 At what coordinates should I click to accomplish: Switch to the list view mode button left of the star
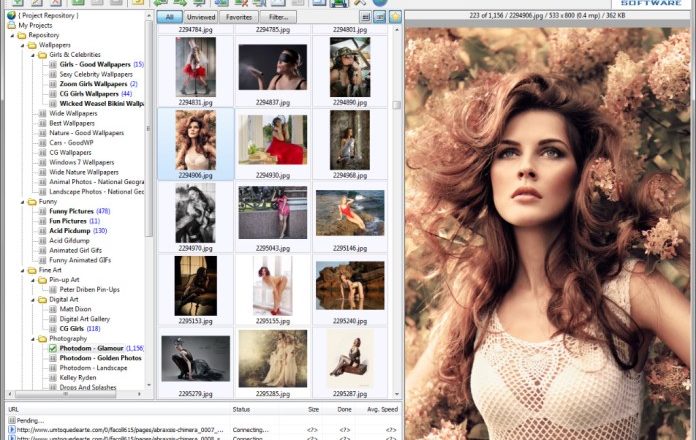(380, 17)
